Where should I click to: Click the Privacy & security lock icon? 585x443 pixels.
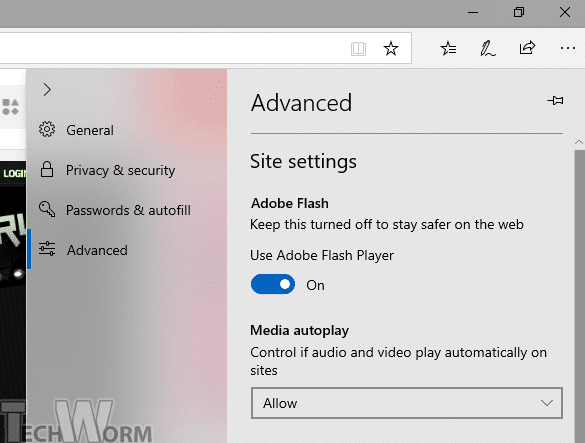pos(47,169)
